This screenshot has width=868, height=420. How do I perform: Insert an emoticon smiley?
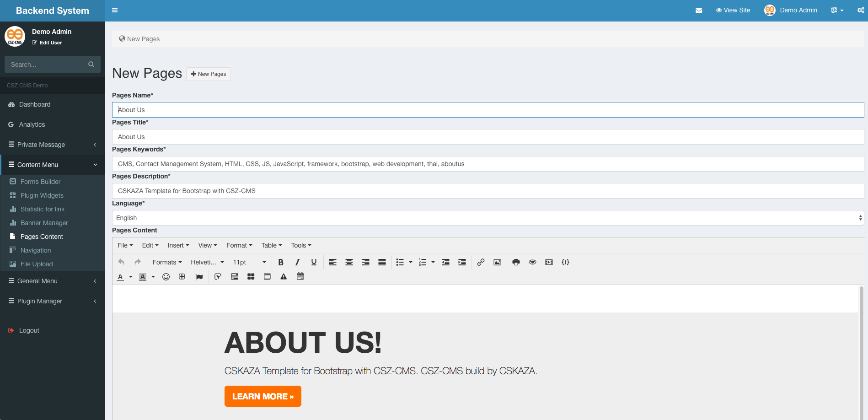tap(166, 277)
